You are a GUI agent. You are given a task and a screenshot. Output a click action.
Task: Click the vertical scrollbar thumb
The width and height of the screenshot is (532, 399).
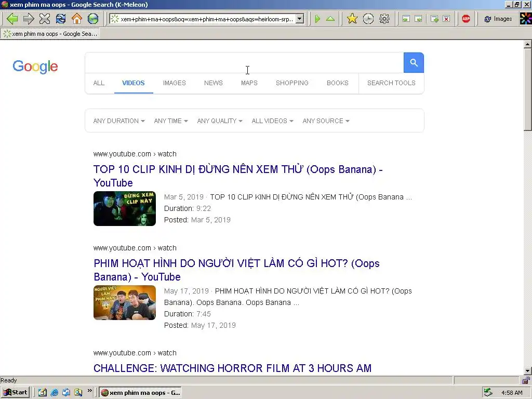528,89
